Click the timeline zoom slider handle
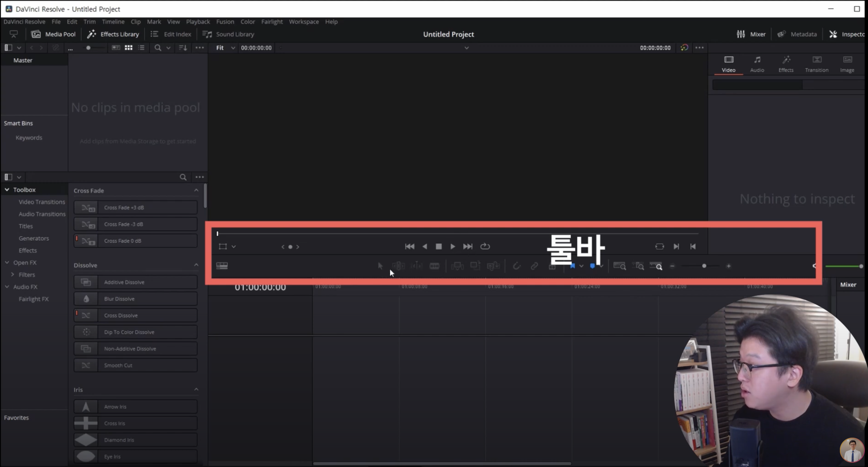Image resolution: width=868 pixels, height=467 pixels. [x=704, y=266]
